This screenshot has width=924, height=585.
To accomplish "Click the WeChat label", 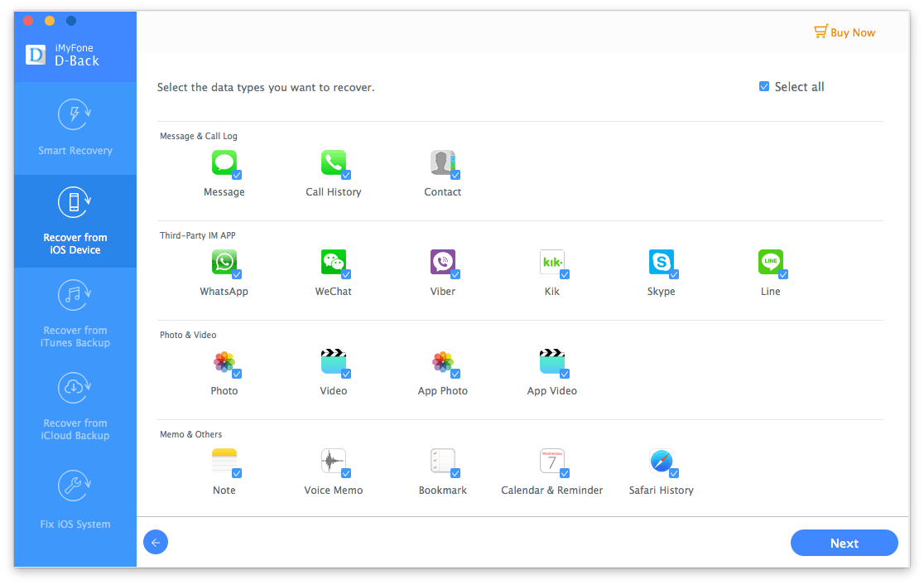I will [334, 292].
